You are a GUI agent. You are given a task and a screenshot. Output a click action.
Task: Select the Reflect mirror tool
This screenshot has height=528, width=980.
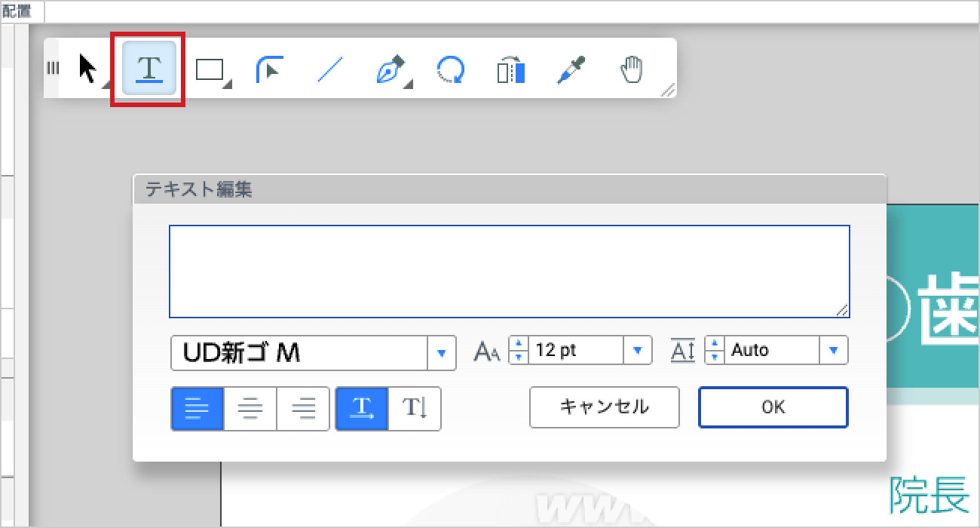[511, 69]
